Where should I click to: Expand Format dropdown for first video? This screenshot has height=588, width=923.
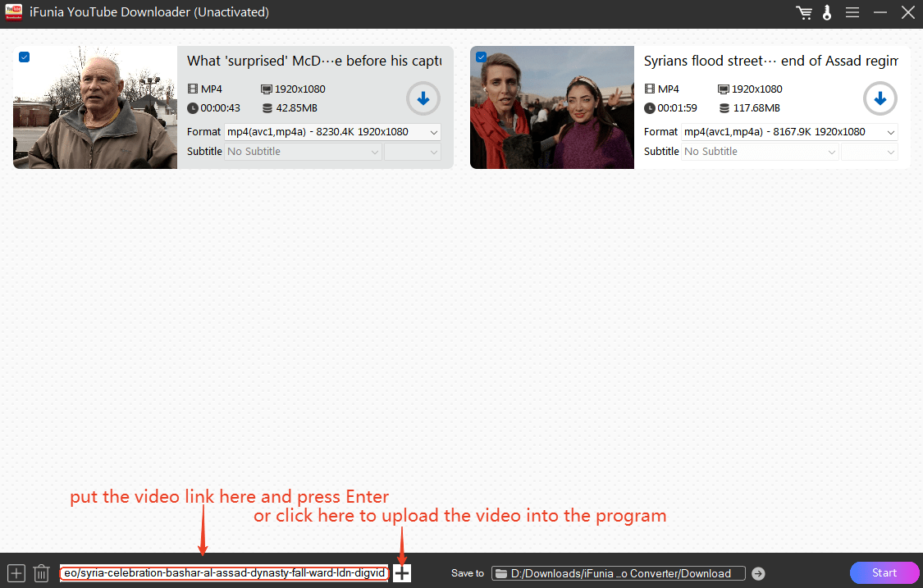coord(332,132)
